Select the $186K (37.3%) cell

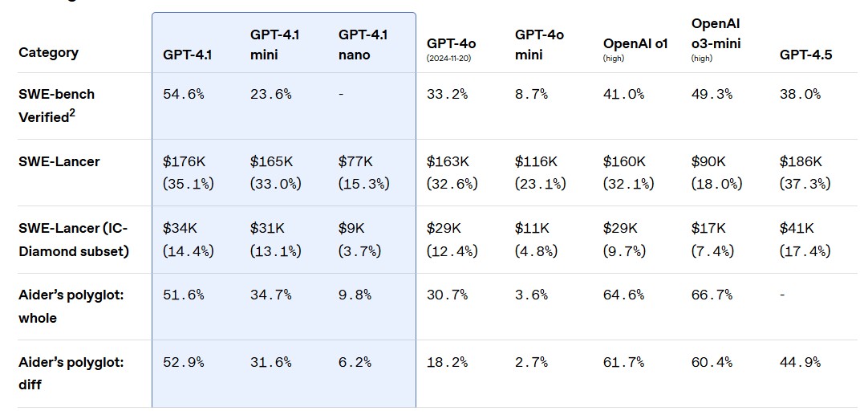click(805, 173)
